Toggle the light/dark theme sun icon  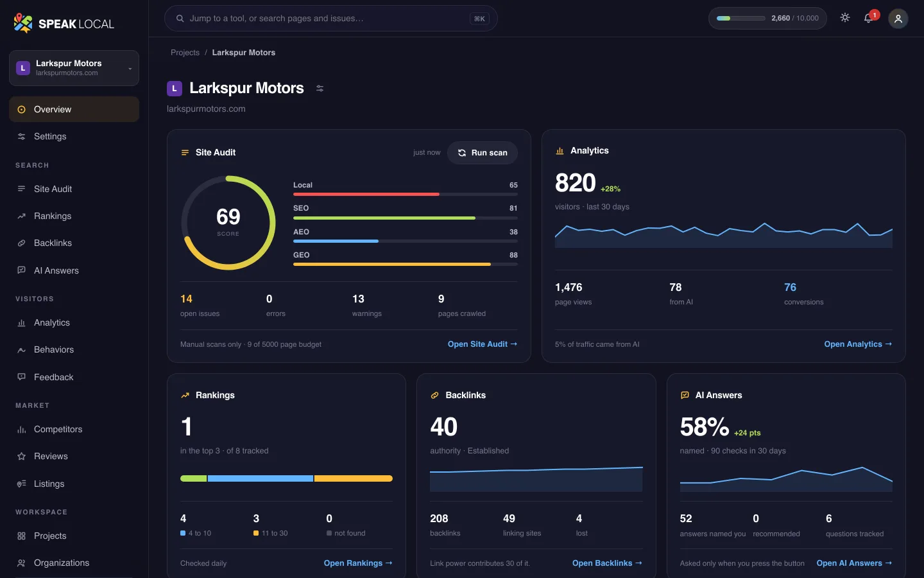click(845, 18)
